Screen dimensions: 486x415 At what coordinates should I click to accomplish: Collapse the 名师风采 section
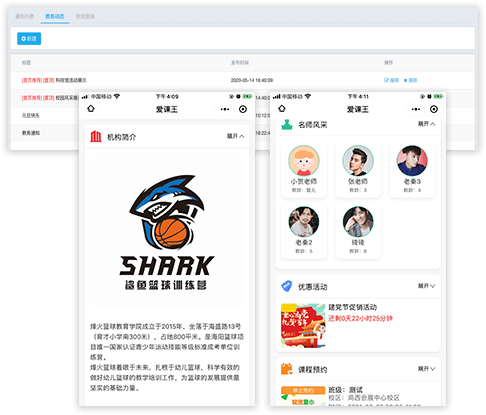426,124
